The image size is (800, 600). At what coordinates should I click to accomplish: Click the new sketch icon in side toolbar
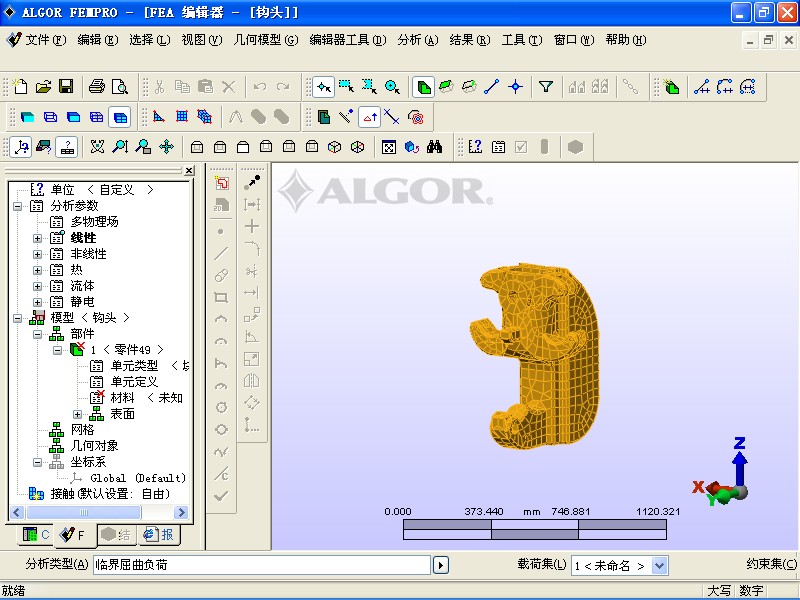[221, 183]
